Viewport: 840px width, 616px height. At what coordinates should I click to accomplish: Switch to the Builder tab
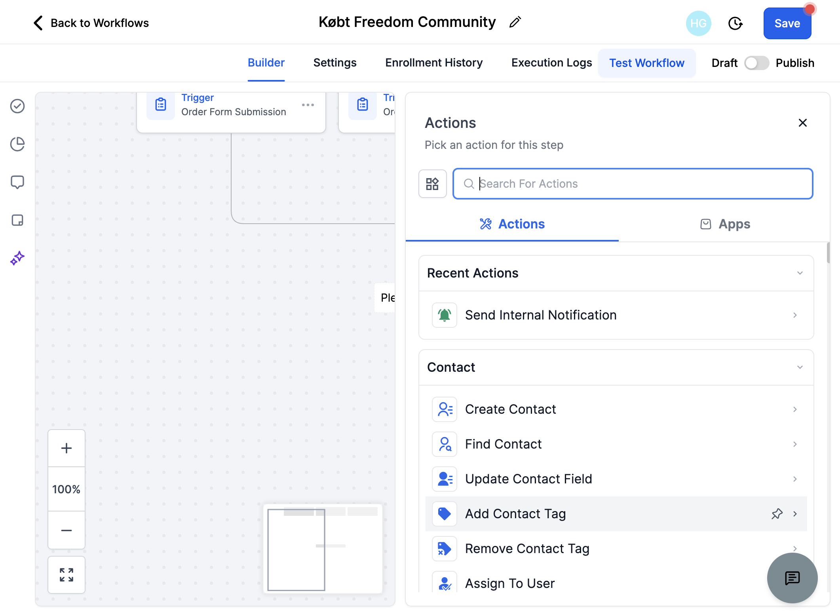point(266,63)
